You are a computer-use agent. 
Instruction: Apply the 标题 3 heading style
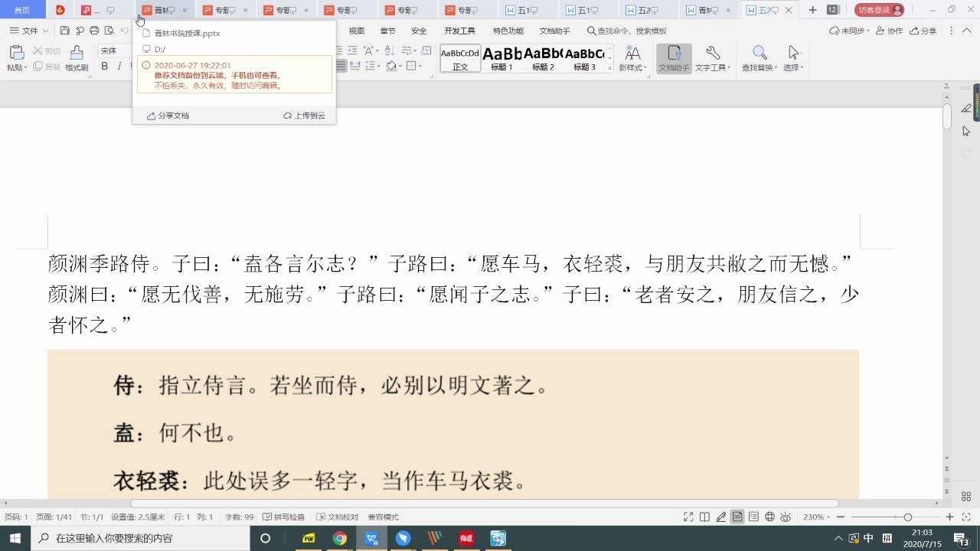coord(585,58)
